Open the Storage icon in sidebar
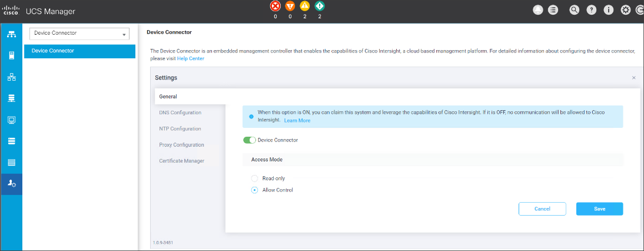The image size is (644, 251). point(12,141)
